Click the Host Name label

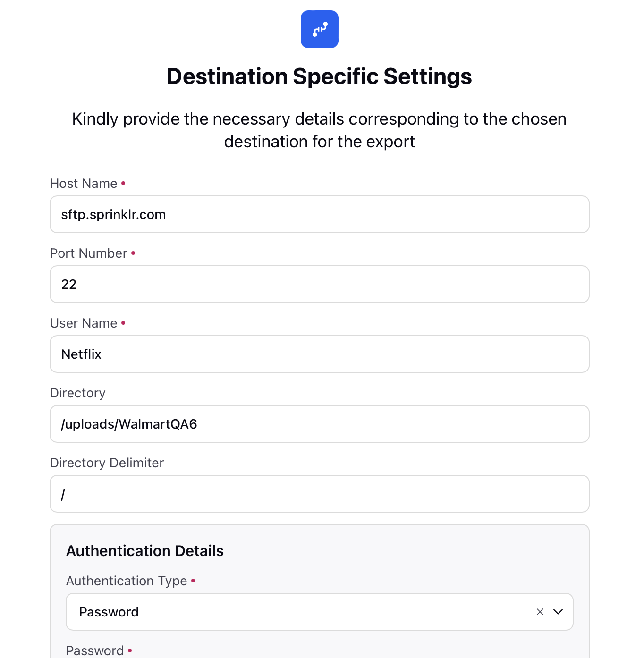click(x=84, y=183)
